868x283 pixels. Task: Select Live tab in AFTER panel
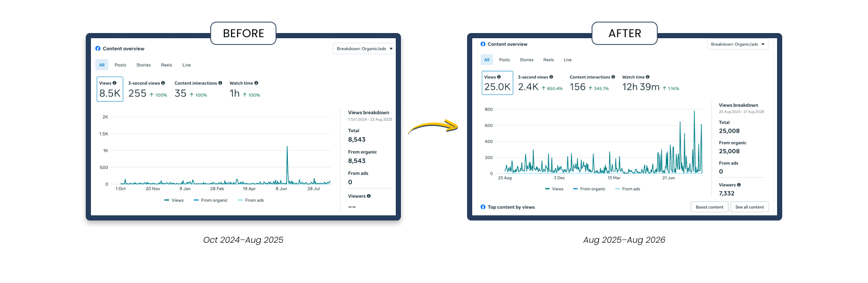[568, 60]
